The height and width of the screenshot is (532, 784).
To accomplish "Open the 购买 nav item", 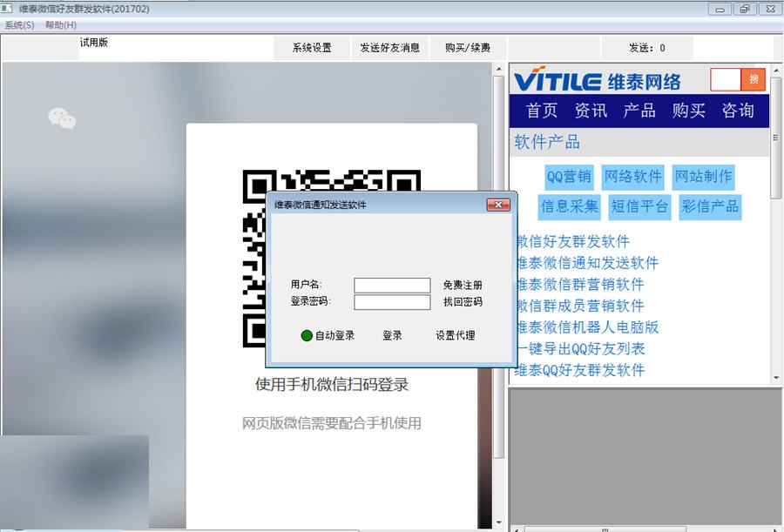I will 688,111.
